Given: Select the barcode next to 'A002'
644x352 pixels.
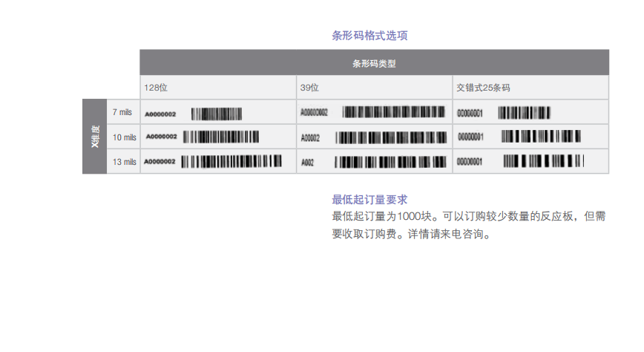Looking at the screenshot, I should click(390, 162).
